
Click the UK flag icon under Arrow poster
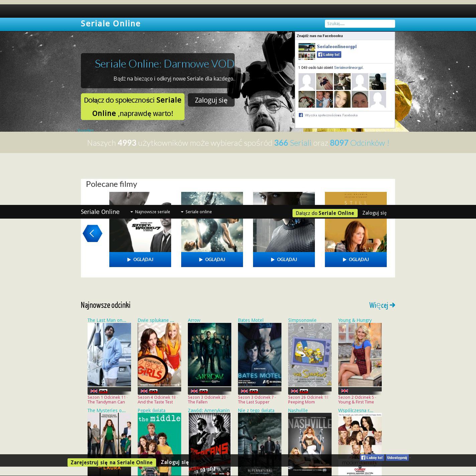[194, 391]
